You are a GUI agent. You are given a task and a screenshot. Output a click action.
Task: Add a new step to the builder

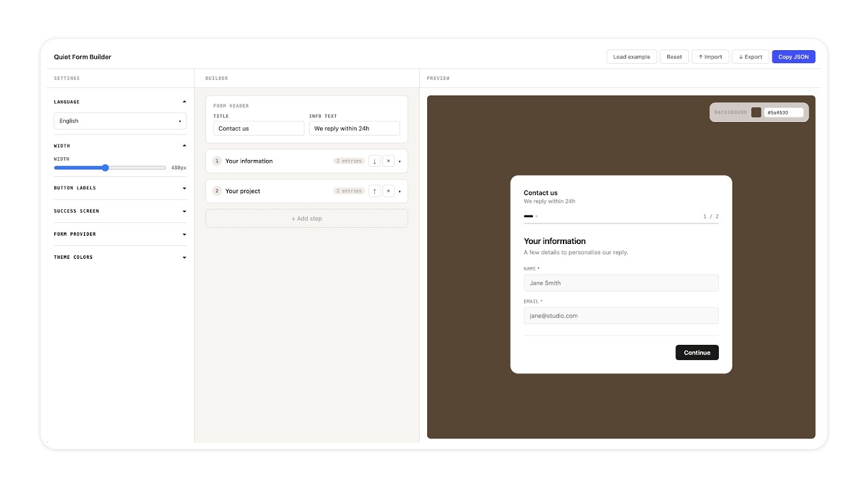[307, 218]
